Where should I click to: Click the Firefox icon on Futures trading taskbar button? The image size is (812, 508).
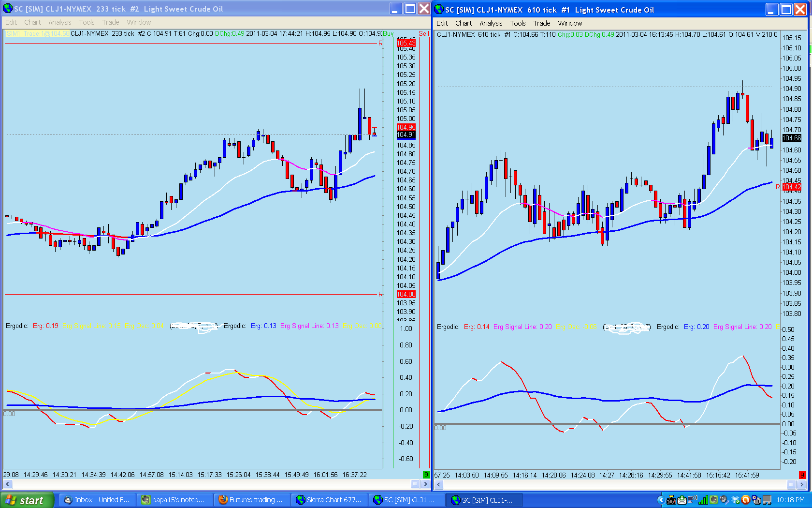coord(223,500)
